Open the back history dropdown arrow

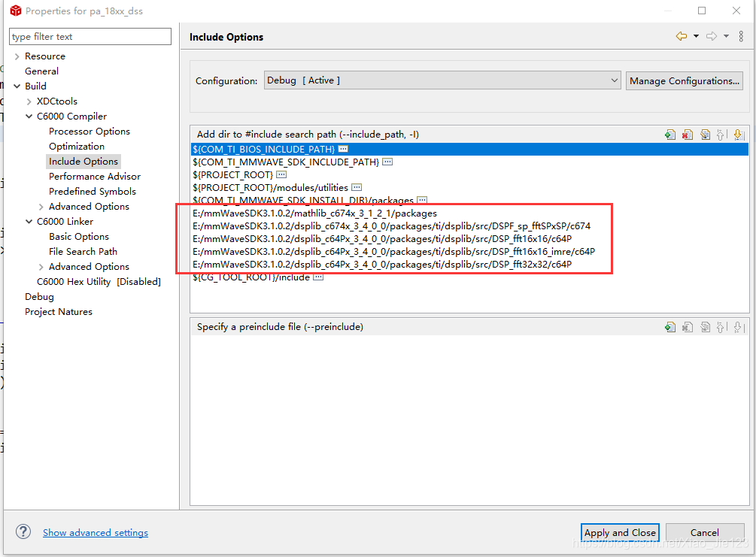[697, 36]
